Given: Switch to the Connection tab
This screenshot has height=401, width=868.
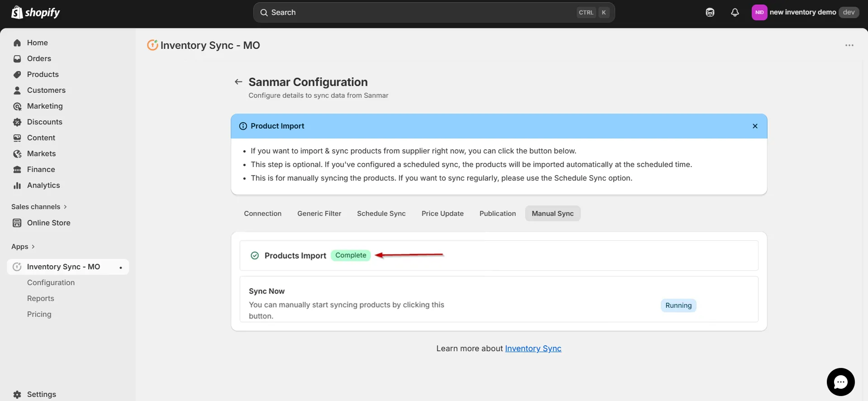Looking at the screenshot, I should (x=263, y=214).
